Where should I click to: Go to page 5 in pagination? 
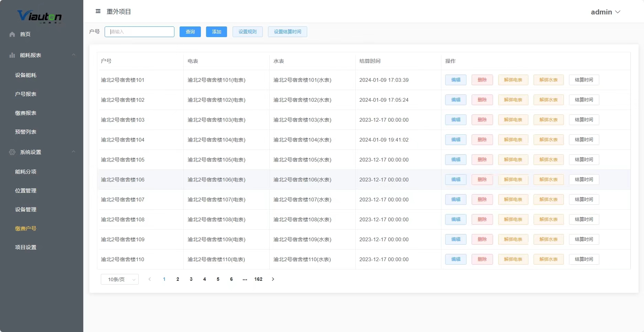[218, 279]
